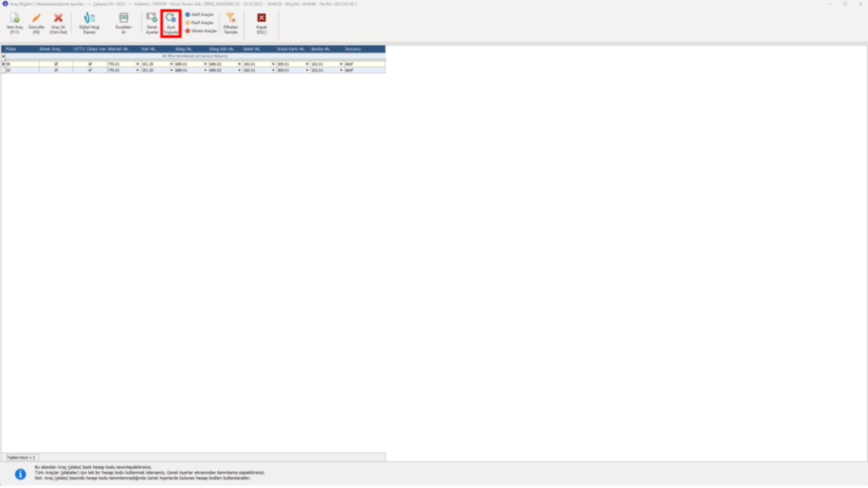
Task: Import data with Excelden Al
Action: (124, 24)
